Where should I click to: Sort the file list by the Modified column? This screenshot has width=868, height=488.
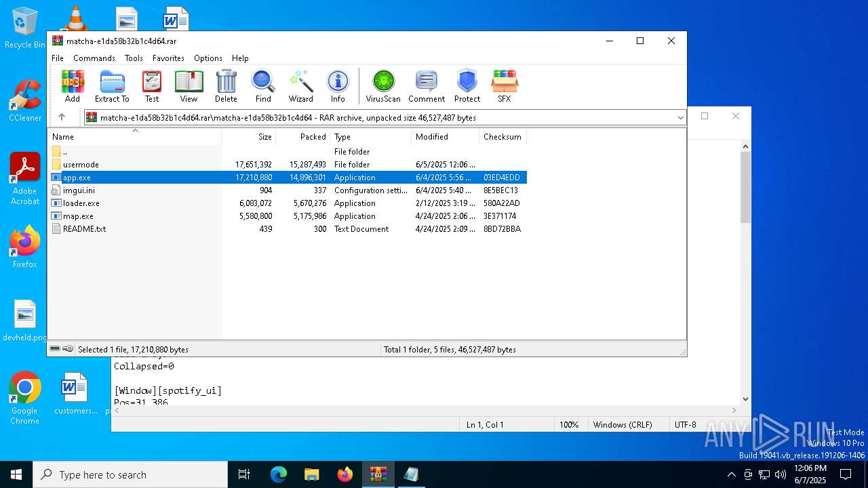tap(446, 137)
